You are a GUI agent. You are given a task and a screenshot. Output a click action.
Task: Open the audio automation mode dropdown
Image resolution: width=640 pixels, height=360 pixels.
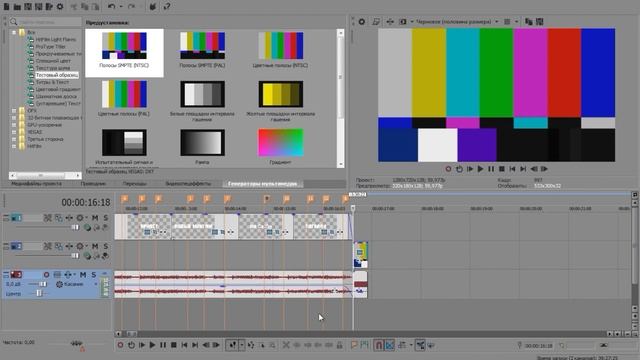click(96, 284)
